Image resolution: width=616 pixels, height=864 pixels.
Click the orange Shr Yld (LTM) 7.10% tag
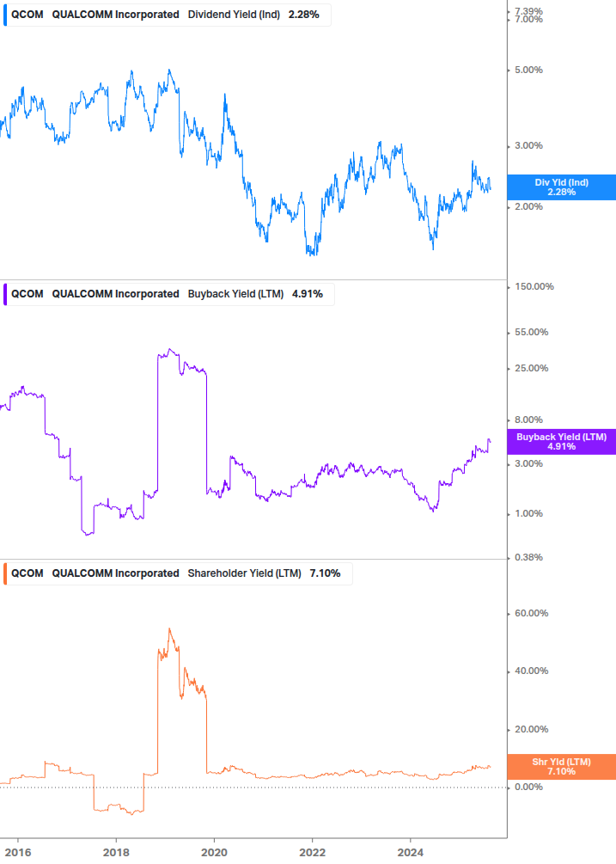pos(562,767)
